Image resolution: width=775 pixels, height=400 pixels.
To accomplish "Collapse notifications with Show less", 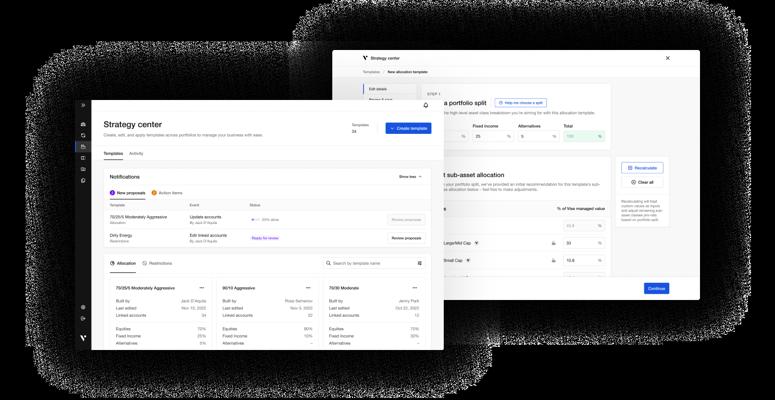I will (x=410, y=177).
